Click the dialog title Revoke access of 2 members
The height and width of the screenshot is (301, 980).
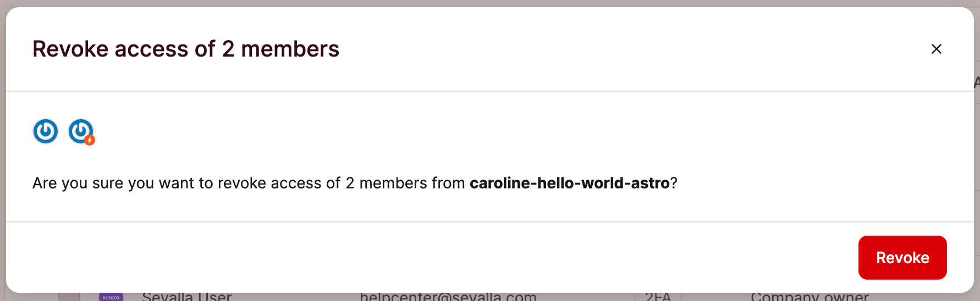(x=186, y=49)
